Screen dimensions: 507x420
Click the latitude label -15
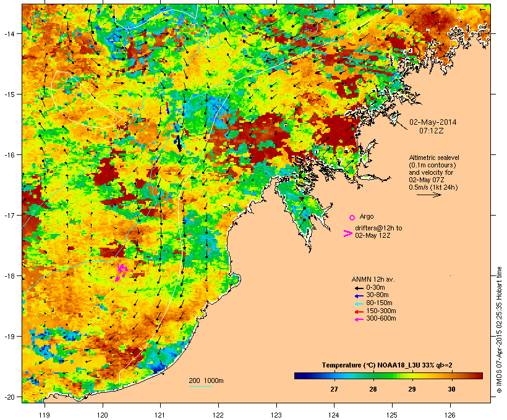[x=9, y=94]
